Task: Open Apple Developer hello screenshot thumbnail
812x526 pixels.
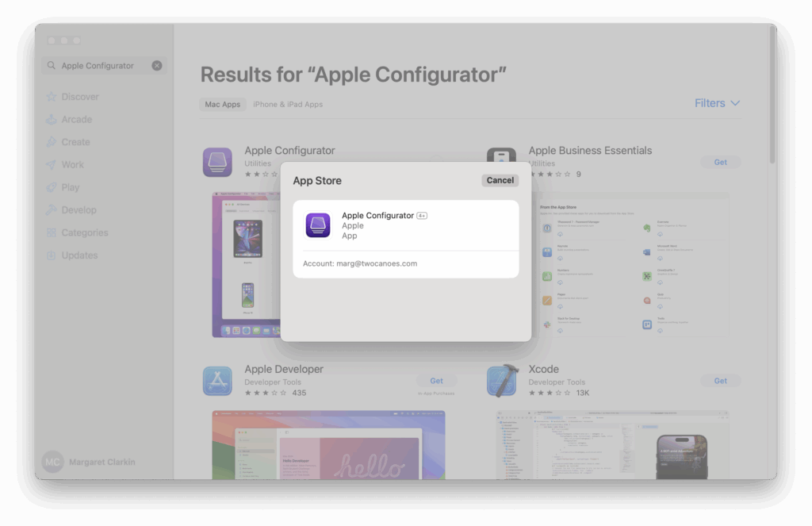Action: [x=328, y=444]
